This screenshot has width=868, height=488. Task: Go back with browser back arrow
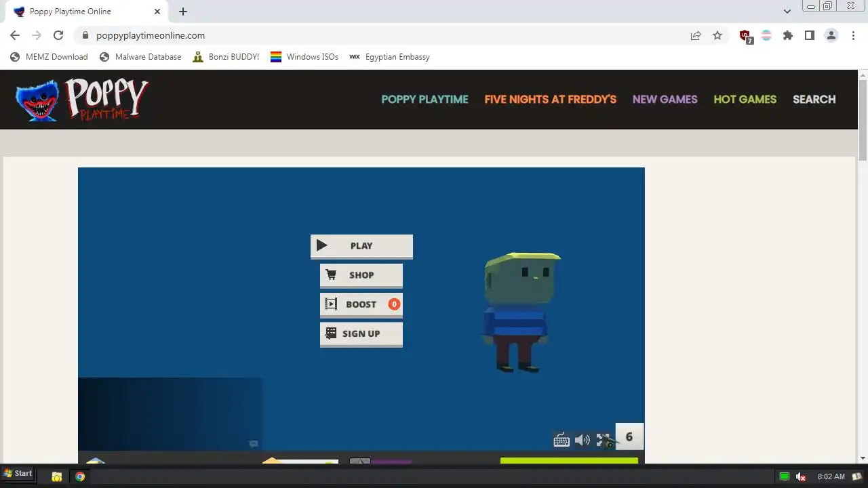(x=15, y=35)
